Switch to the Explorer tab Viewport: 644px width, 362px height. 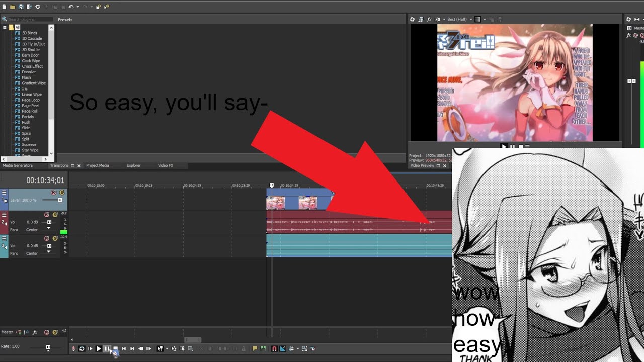[133, 165]
